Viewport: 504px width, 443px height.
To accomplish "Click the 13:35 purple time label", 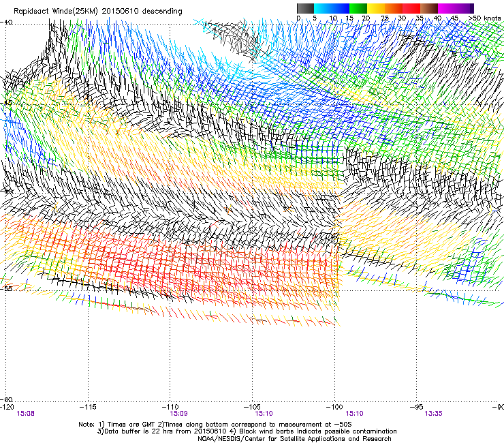I will 433,414.
